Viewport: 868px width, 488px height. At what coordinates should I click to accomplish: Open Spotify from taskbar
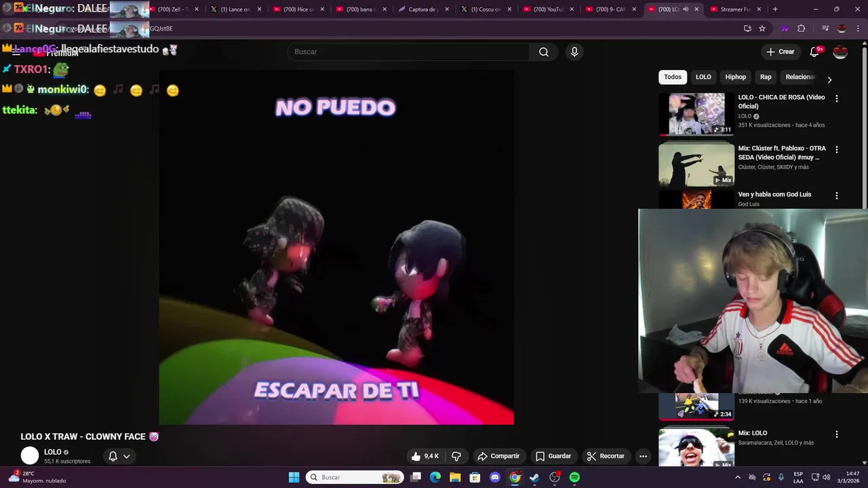(574, 477)
